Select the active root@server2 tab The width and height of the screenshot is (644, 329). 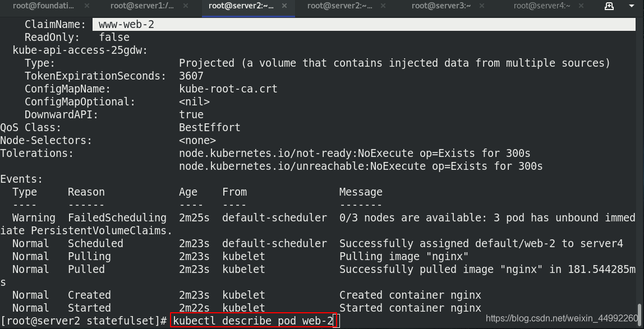[241, 6]
